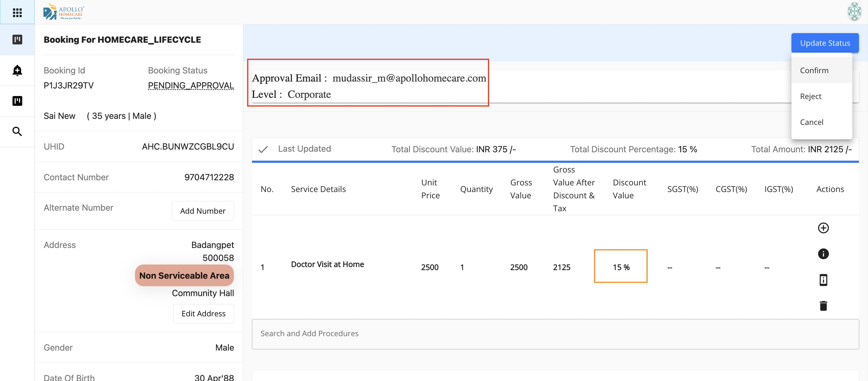The height and width of the screenshot is (381, 868).
Task: Click the add (plus circle) action icon
Action: pos(823,228)
